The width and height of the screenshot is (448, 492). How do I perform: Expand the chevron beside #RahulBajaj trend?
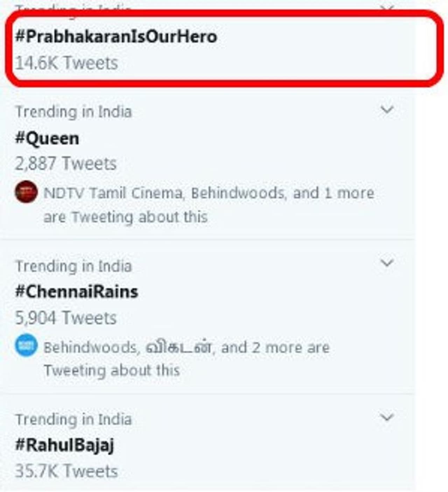pos(387,417)
